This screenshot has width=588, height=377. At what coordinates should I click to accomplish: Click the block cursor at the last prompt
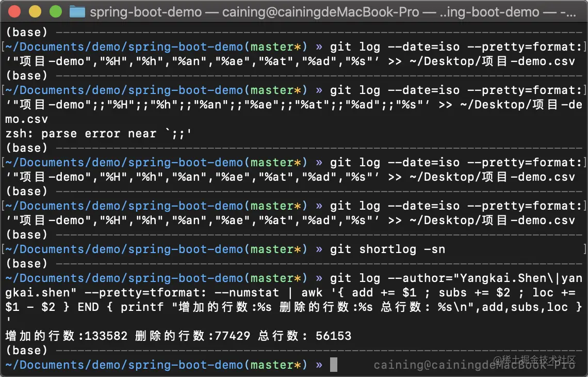(333, 365)
